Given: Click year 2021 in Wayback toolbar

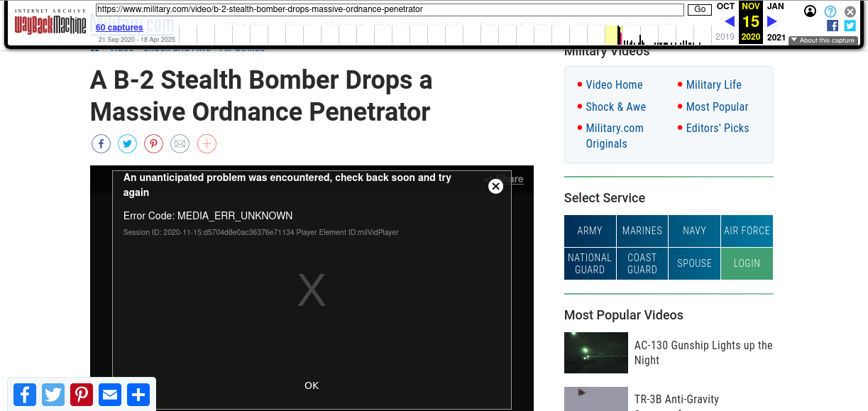Looking at the screenshot, I should [x=776, y=37].
